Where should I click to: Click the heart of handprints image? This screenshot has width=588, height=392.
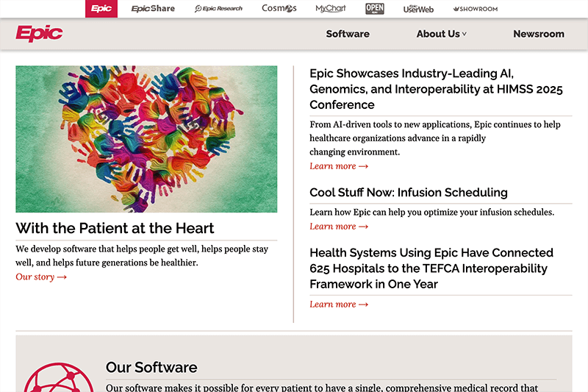click(x=146, y=139)
